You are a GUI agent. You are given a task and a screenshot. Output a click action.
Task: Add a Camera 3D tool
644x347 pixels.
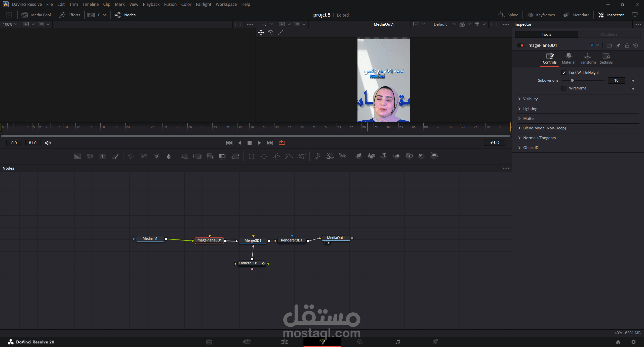(x=409, y=156)
